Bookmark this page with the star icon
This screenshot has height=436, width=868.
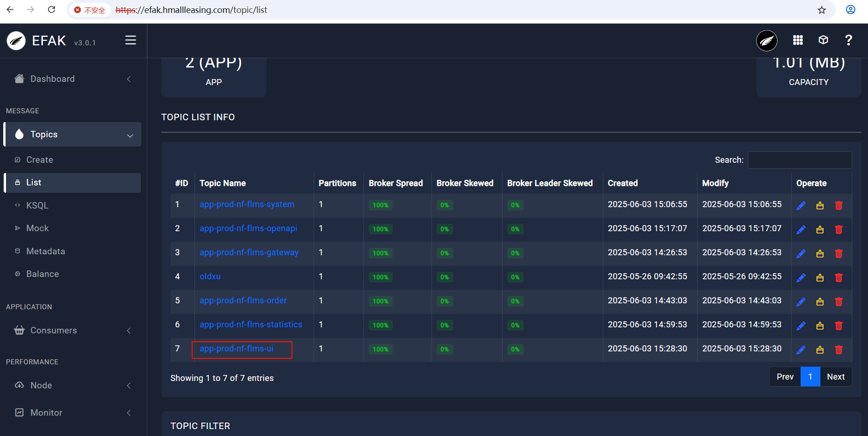(821, 10)
